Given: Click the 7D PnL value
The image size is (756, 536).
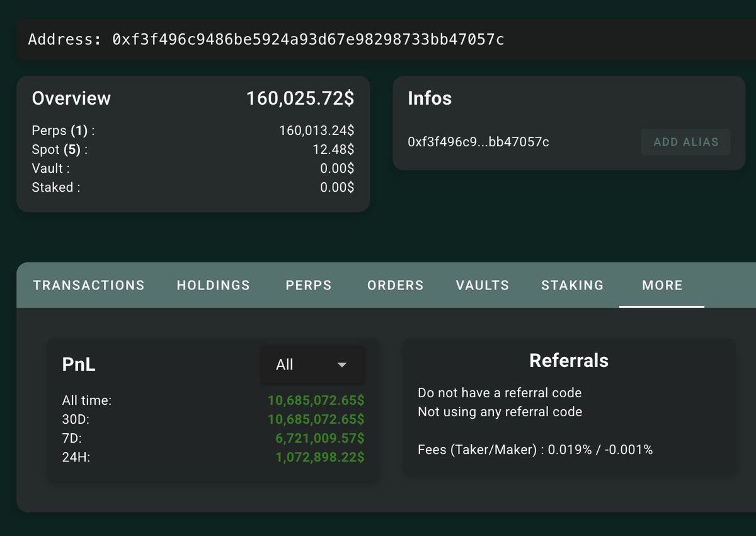Looking at the screenshot, I should [319, 438].
